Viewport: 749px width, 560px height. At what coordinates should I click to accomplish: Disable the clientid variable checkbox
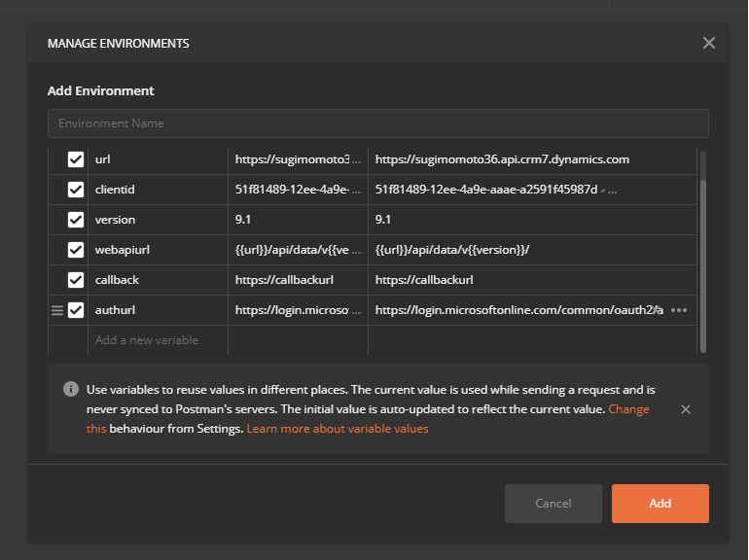pos(76,190)
